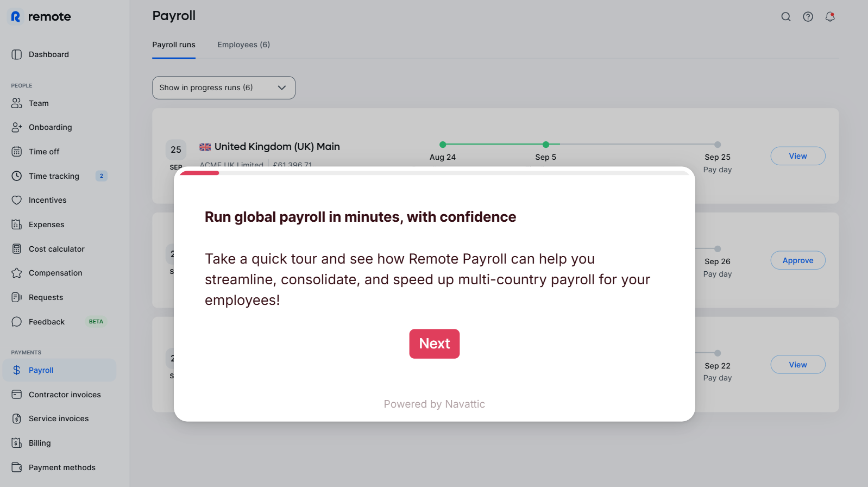Viewport: 868px width, 487px height.
Task: Open the notifications bell icon
Action: point(829,17)
